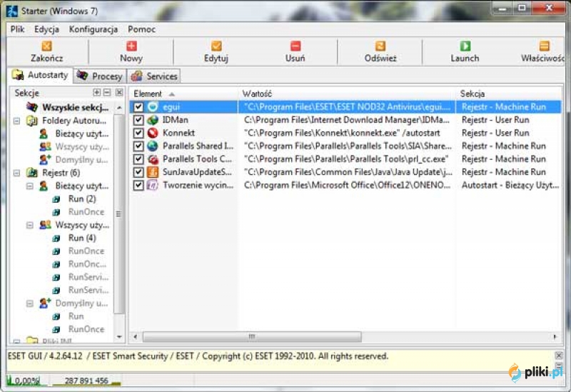571x392 pixels.
Task: Switch to the Services tab
Action: tap(154, 76)
